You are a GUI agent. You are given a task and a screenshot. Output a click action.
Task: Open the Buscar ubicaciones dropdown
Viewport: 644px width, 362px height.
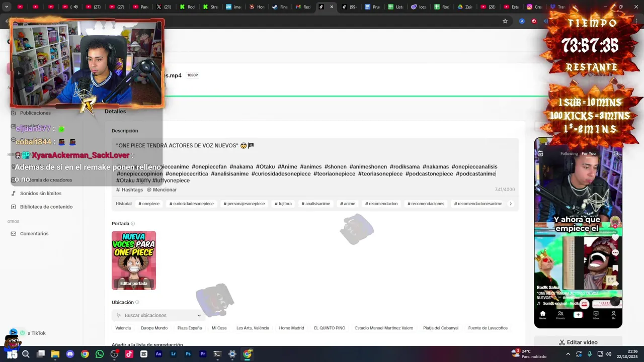pyautogui.click(x=158, y=315)
